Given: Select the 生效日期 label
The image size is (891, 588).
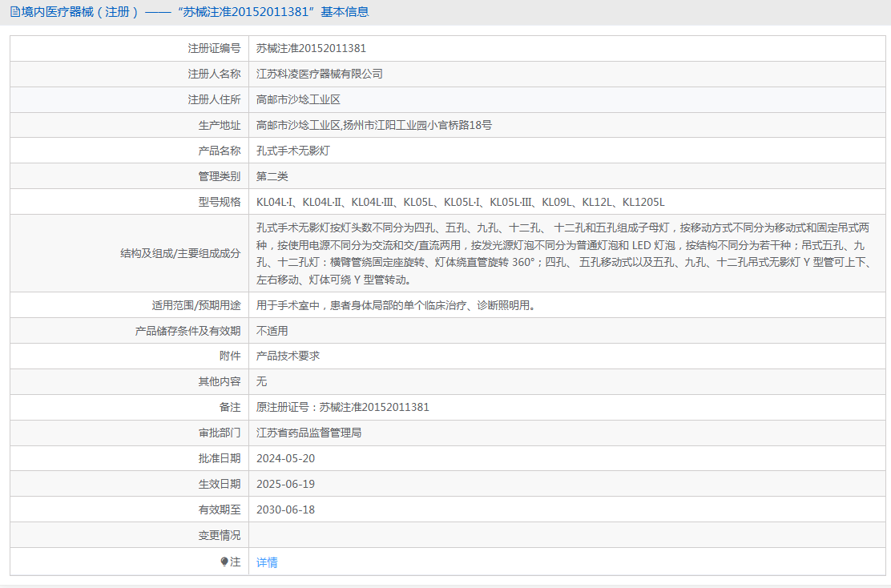Looking at the screenshot, I should pyautogui.click(x=220, y=484).
